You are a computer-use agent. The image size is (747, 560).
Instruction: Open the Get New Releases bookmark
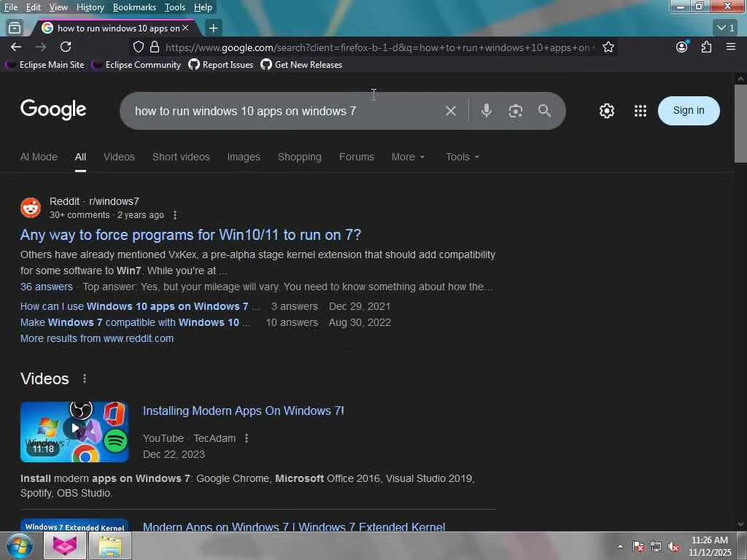301,65
